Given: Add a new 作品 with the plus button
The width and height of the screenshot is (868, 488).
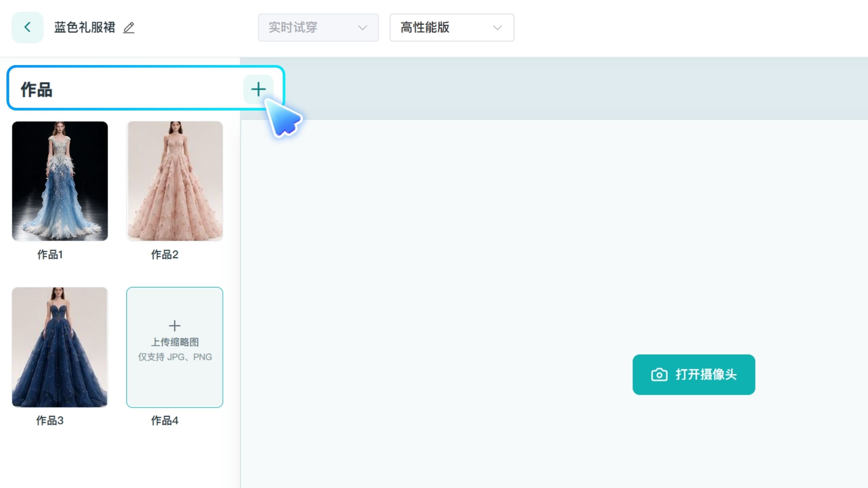Looking at the screenshot, I should 258,89.
